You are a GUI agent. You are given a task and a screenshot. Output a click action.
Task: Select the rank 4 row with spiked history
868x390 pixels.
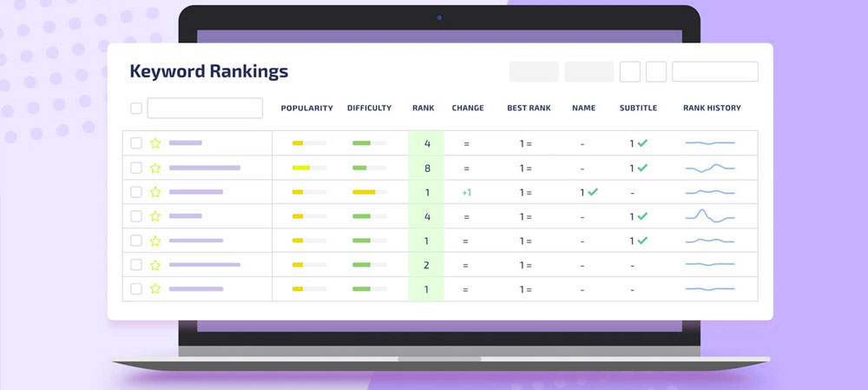pyautogui.click(x=136, y=216)
